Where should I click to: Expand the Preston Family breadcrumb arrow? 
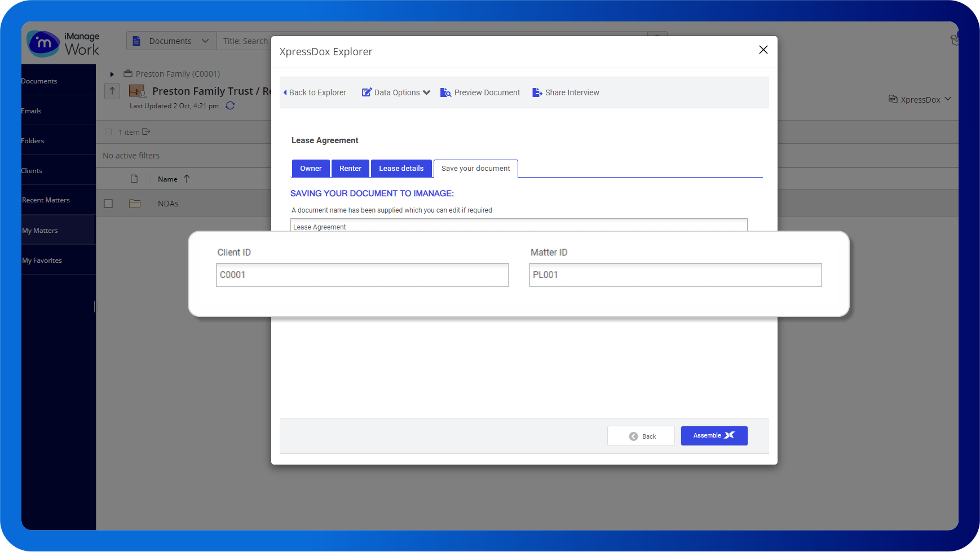112,74
